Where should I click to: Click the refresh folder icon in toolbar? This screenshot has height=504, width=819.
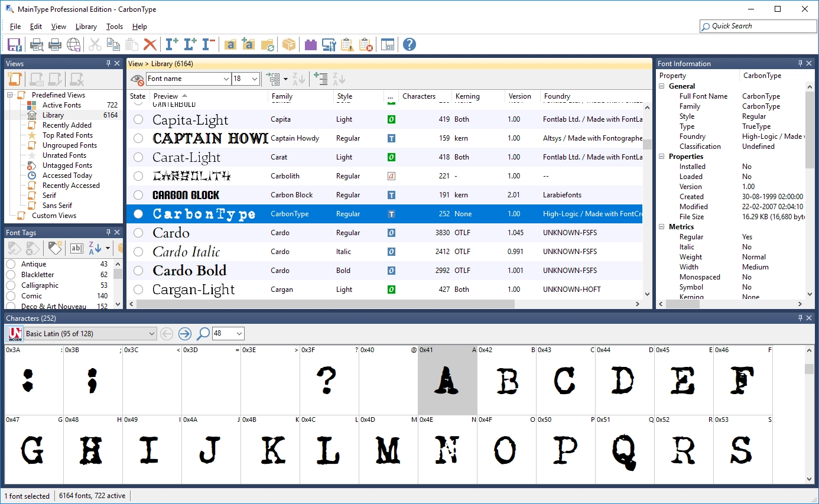coord(268,44)
